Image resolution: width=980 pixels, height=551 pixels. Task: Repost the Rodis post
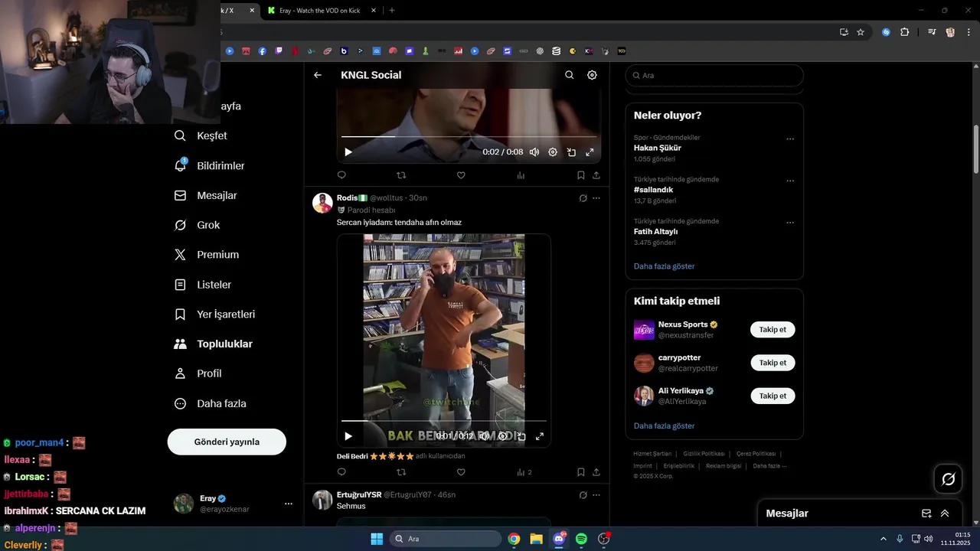pyautogui.click(x=401, y=472)
